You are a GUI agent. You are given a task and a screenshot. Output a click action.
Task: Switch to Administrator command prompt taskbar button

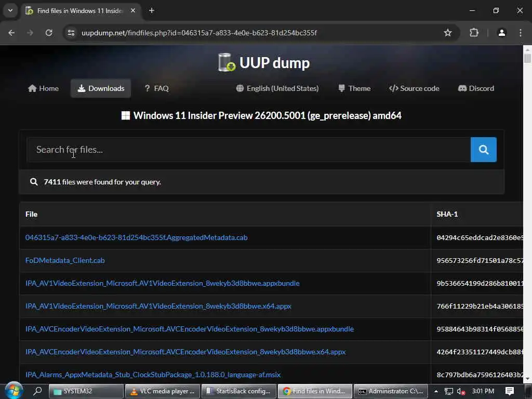pos(391,391)
